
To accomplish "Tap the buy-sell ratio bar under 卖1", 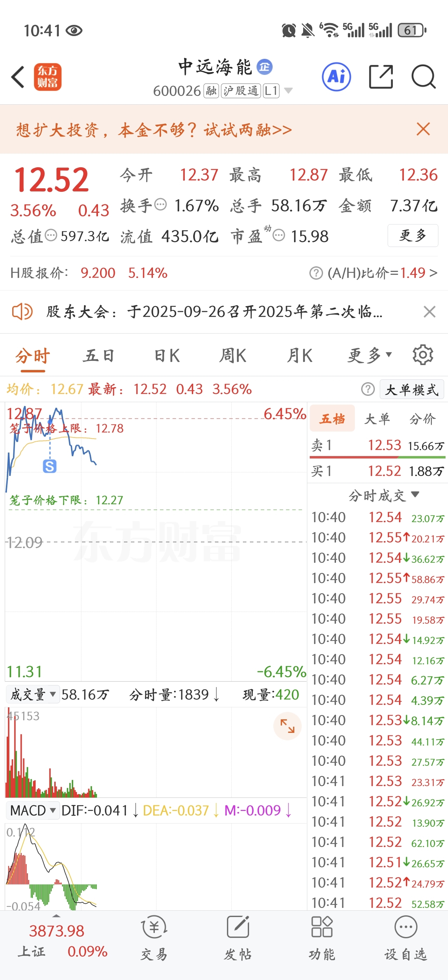I will 377,457.
